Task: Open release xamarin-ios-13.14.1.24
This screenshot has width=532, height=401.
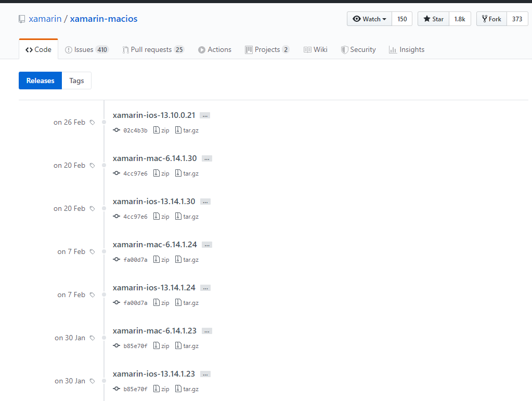Action: 154,287
